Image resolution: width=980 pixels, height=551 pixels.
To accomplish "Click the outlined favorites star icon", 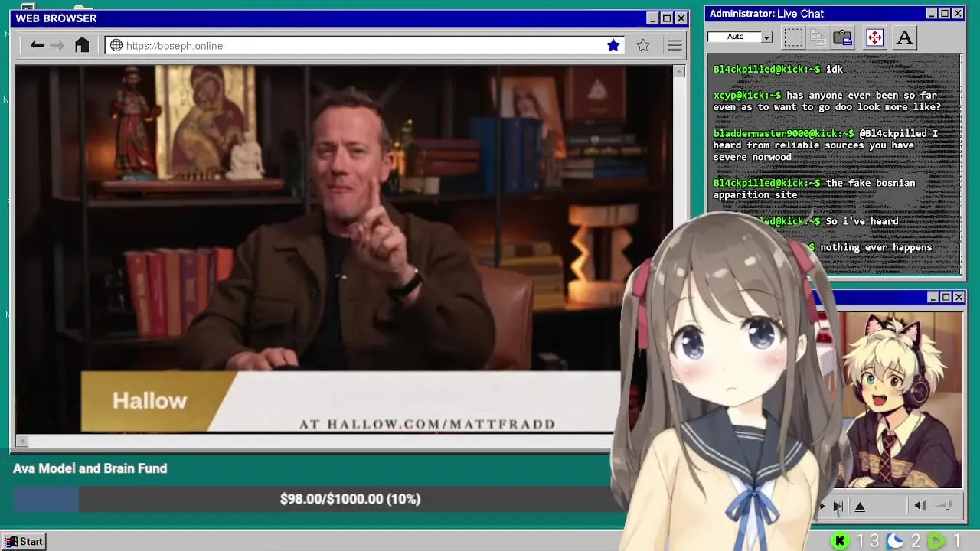I will pyautogui.click(x=643, y=46).
